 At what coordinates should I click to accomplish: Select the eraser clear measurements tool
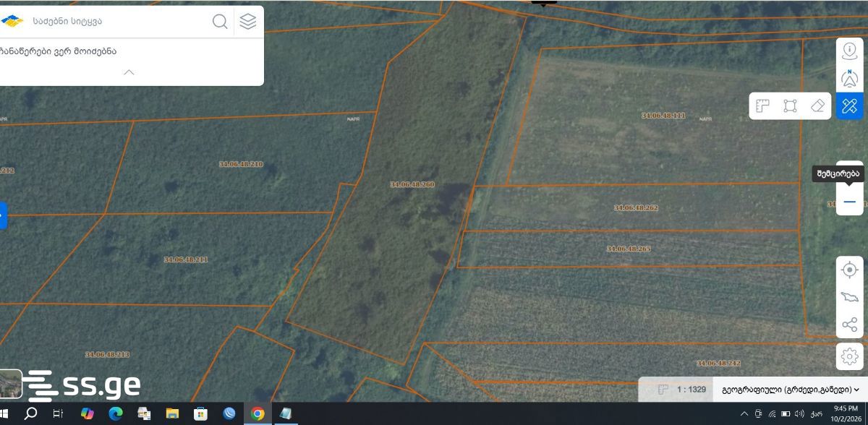click(x=818, y=106)
